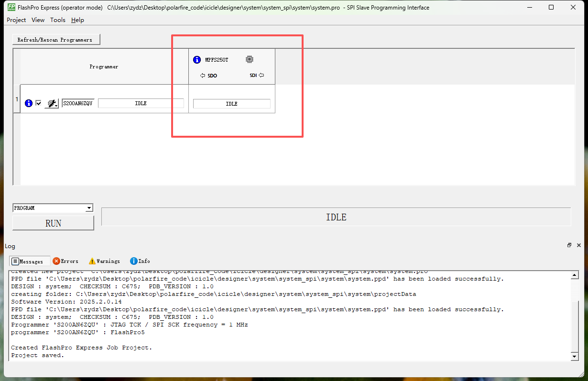The image size is (588, 381).
Task: Close the Log panel
Action: pyautogui.click(x=579, y=245)
